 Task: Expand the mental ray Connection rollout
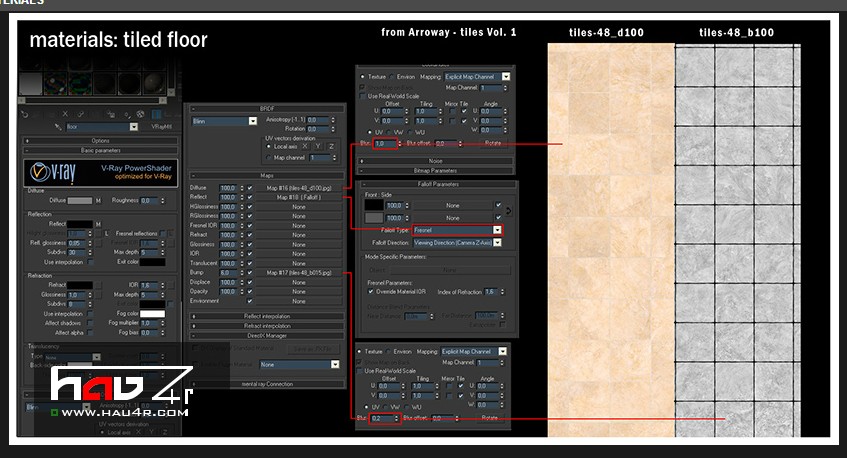267,384
